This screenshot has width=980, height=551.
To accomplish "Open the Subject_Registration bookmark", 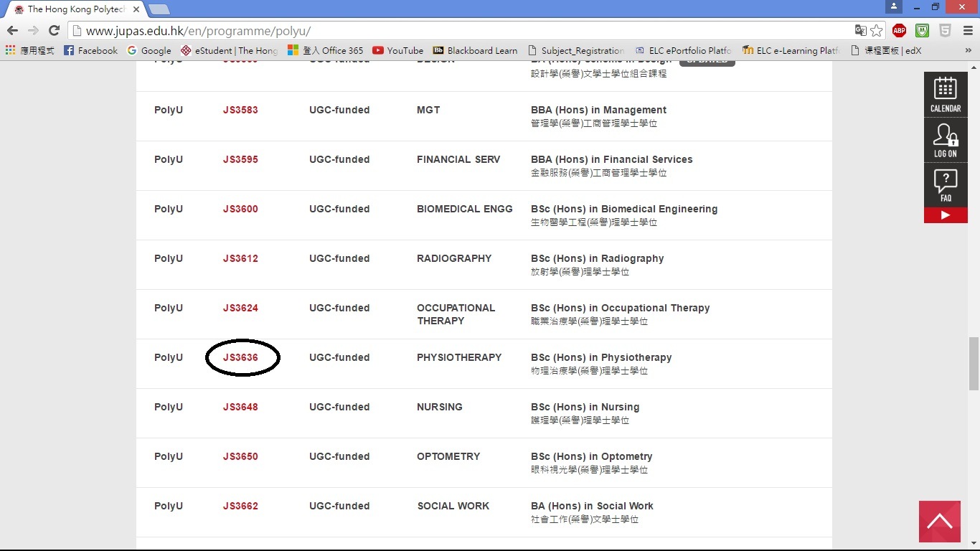I will (576, 50).
